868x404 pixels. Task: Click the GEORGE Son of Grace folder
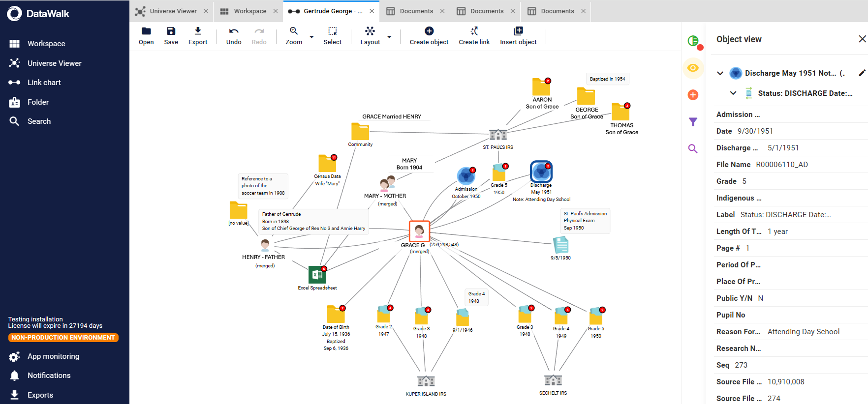point(586,96)
